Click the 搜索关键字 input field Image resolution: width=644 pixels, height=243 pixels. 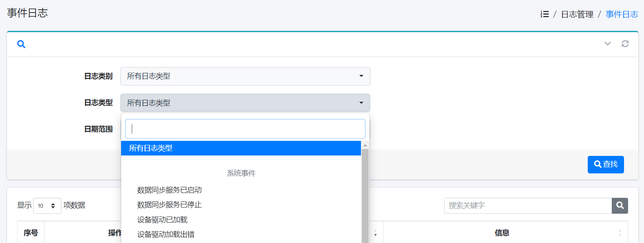click(x=528, y=206)
